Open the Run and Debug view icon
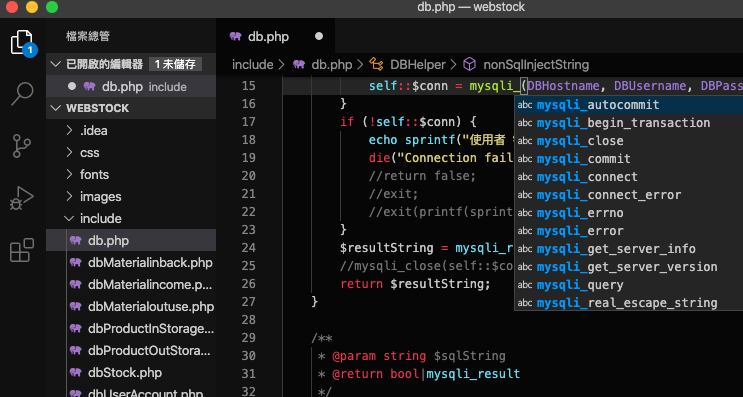 click(22, 198)
